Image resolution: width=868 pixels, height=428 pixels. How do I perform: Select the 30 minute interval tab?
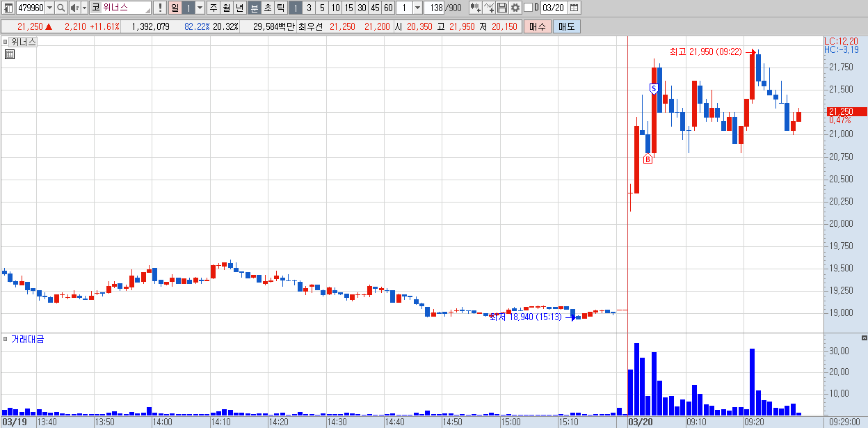pyautogui.click(x=362, y=8)
